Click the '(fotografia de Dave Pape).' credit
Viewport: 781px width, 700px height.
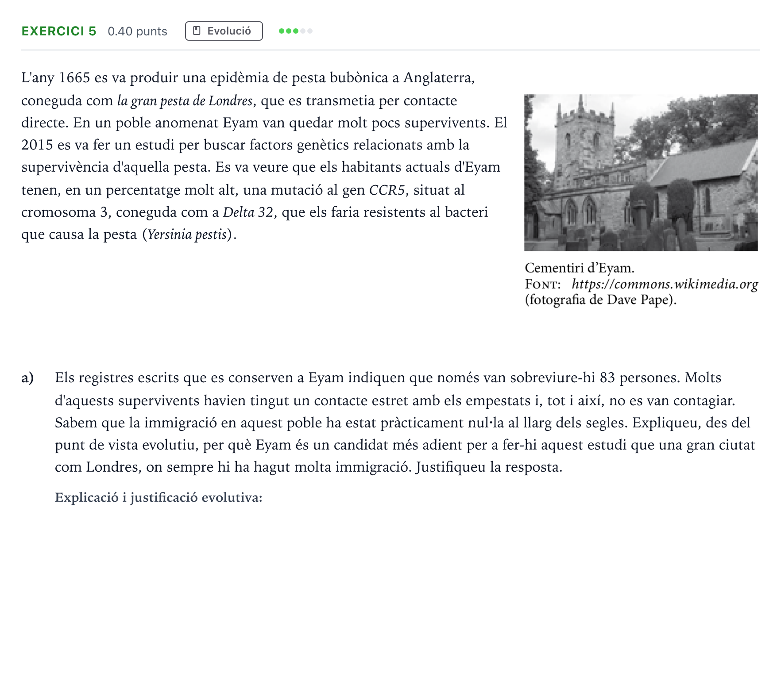[x=601, y=300]
